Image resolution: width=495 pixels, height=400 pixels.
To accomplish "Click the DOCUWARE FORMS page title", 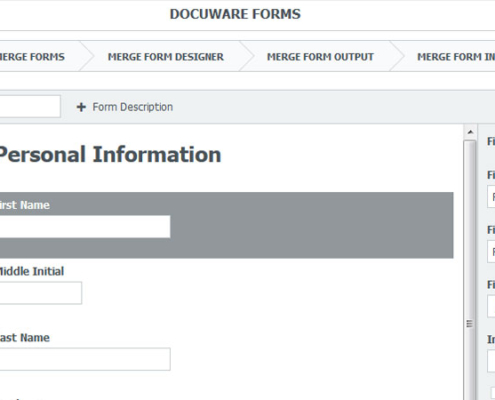I will (235, 14).
